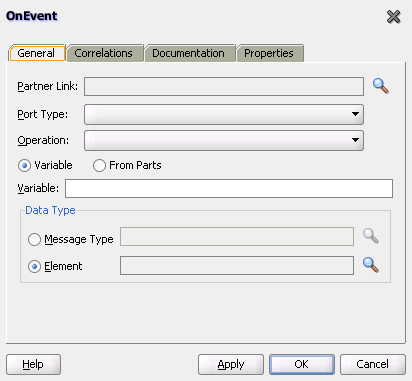Image resolution: width=412 pixels, height=381 pixels.
Task: Click the Element data type field
Action: pos(237,266)
